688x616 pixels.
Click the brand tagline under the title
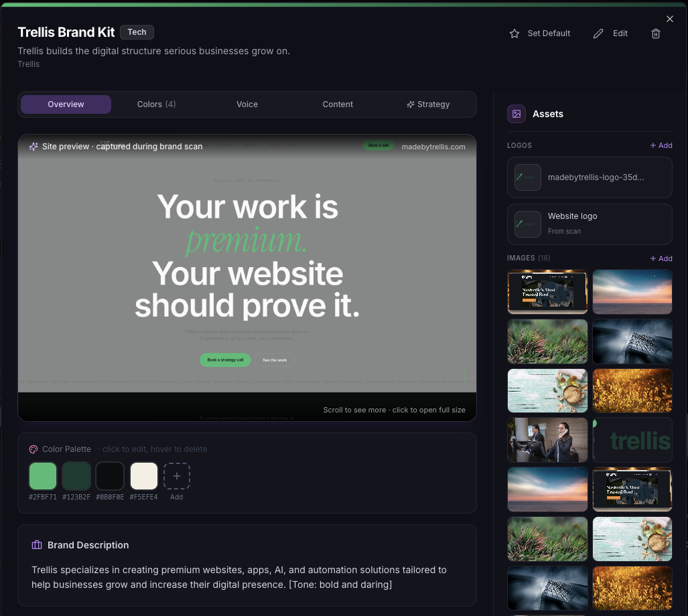[x=153, y=51]
